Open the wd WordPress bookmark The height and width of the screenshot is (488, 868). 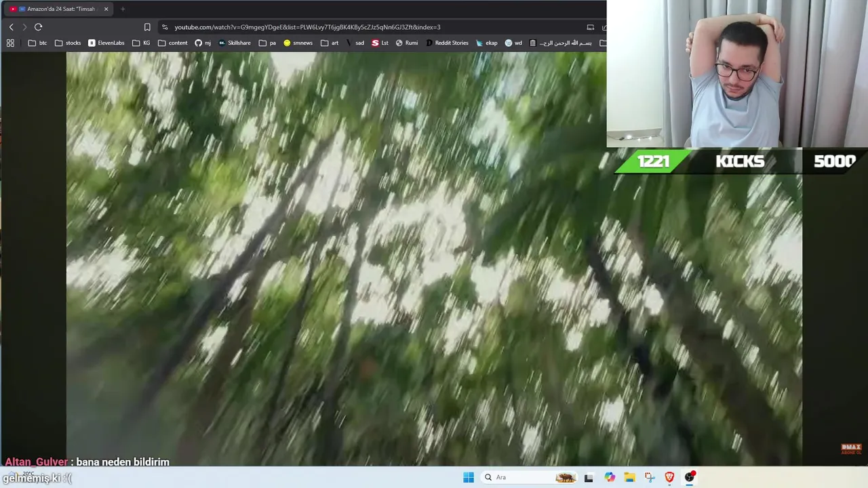click(x=513, y=43)
